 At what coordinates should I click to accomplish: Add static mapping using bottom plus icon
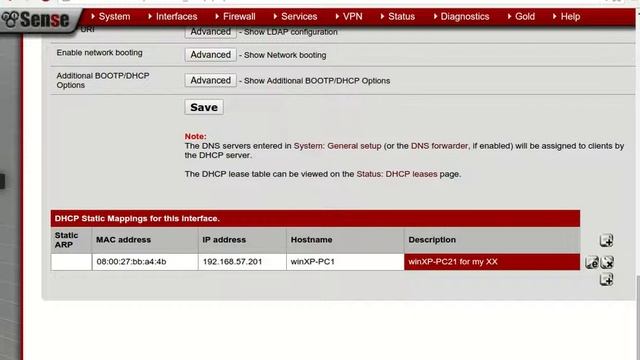[606, 280]
